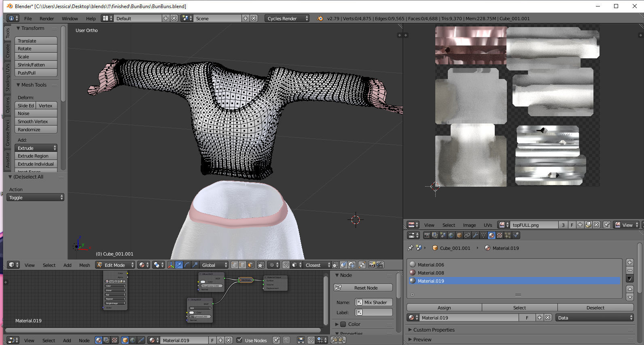Screen dimensions: 644x345
Task: Open the Object properties tab (orange cube)
Action: (x=459, y=235)
